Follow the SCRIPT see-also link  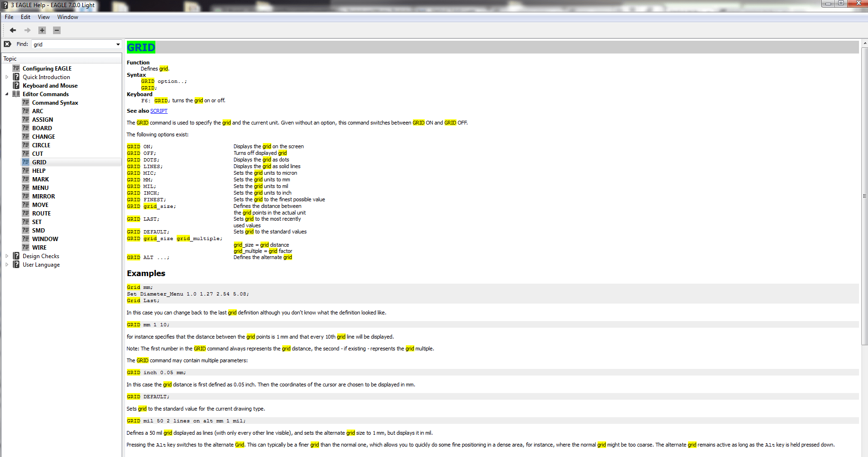(x=159, y=111)
